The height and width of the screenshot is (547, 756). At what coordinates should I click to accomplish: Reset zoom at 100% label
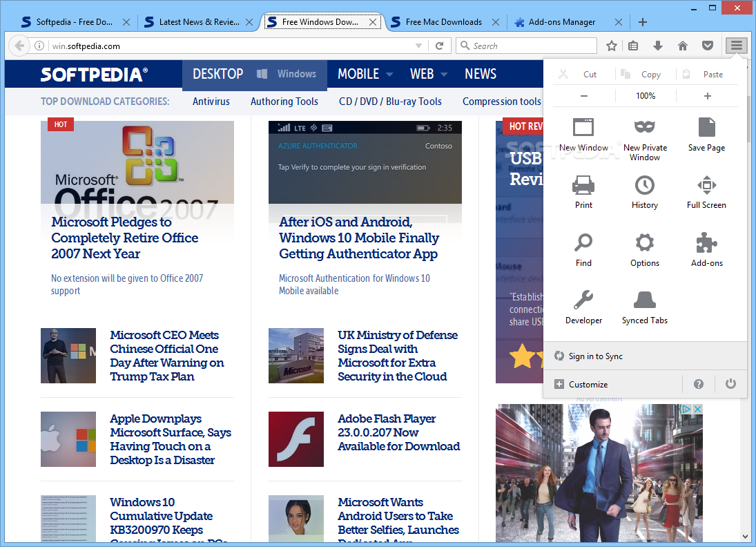[x=646, y=96]
